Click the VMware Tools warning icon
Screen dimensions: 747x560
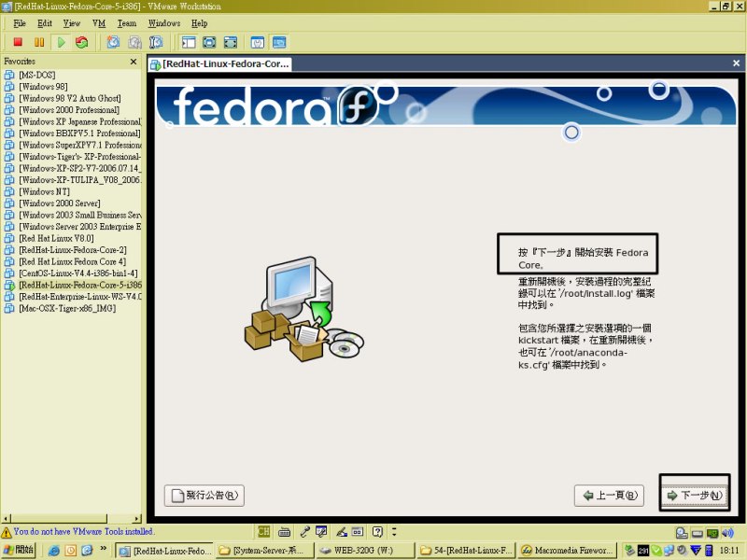(x=7, y=532)
